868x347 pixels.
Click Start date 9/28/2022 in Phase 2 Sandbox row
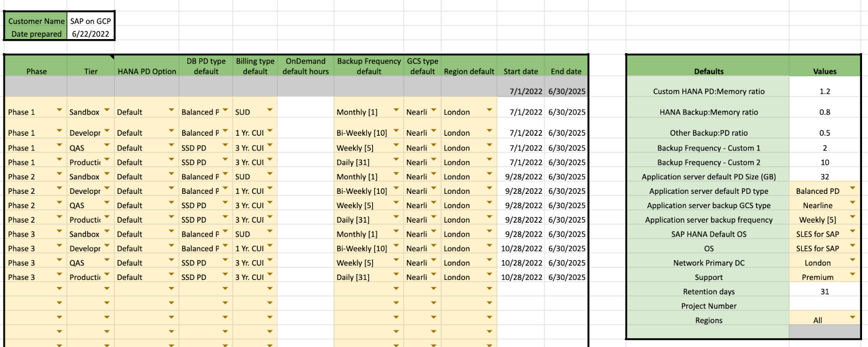point(524,177)
